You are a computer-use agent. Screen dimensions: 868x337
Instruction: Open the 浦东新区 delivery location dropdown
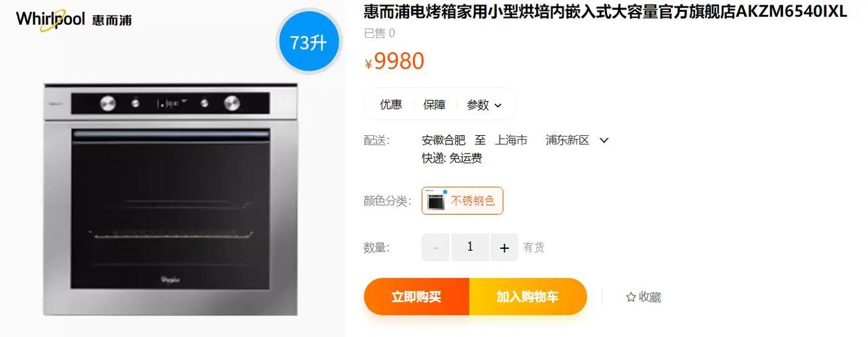tap(604, 140)
